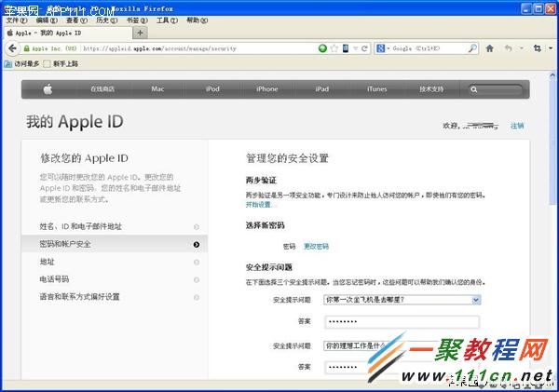Click the Firefox address bar URL

tap(159, 48)
